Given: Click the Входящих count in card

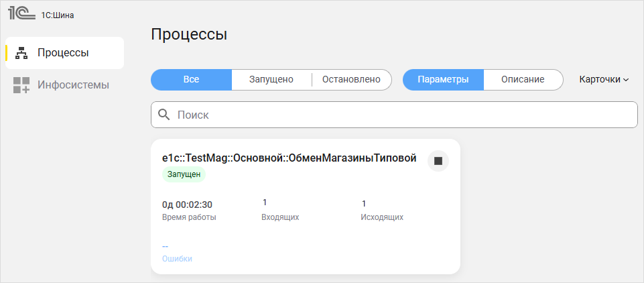Looking at the screenshot, I should click(x=265, y=203).
